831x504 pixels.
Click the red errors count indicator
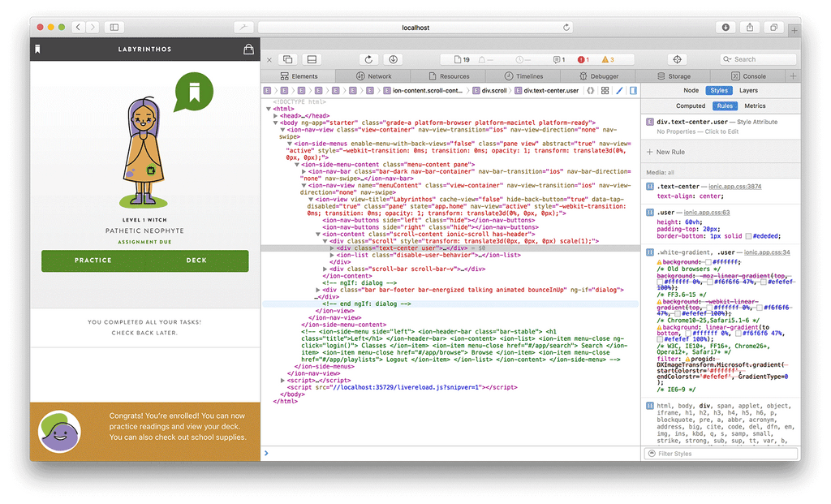(583, 59)
